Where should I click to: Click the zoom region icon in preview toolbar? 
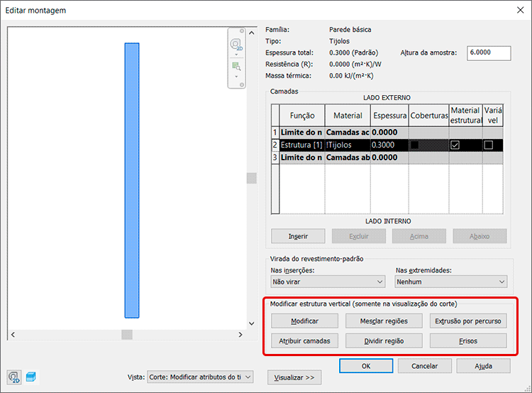tap(236, 66)
